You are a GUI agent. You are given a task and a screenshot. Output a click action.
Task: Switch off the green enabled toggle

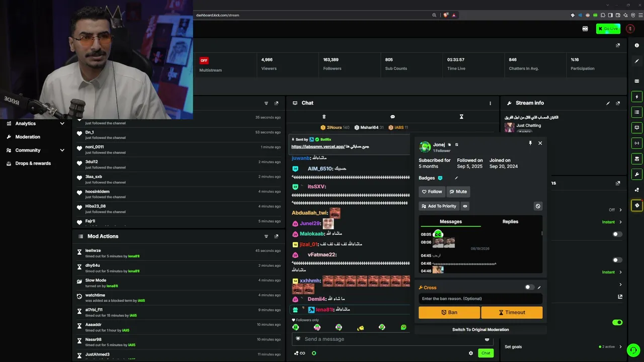pyautogui.click(x=617, y=322)
